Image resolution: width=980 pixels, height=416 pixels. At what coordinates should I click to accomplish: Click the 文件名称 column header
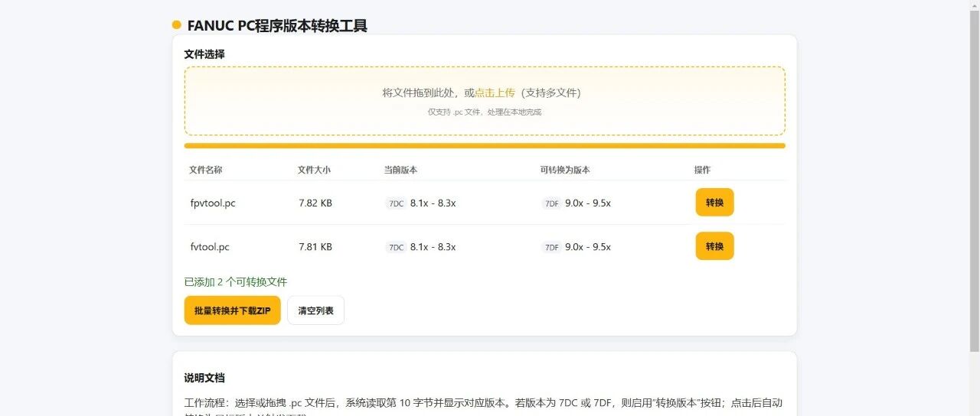coord(206,170)
